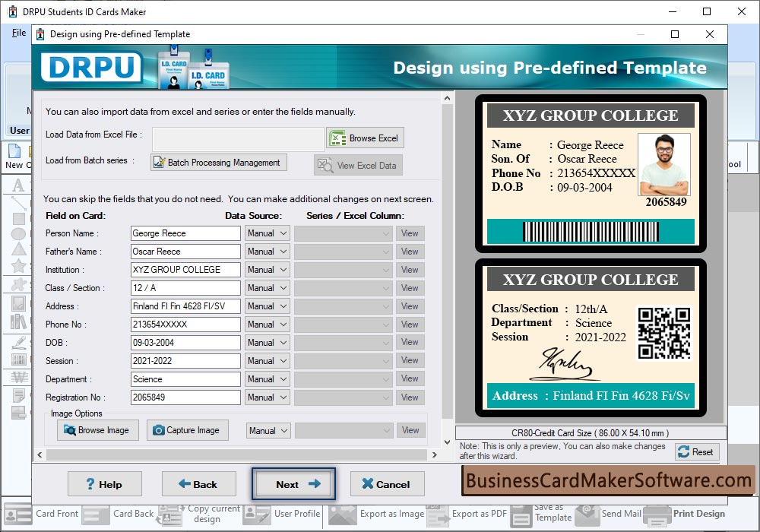
Task: Click the QR code on back card preview
Action: click(x=663, y=334)
